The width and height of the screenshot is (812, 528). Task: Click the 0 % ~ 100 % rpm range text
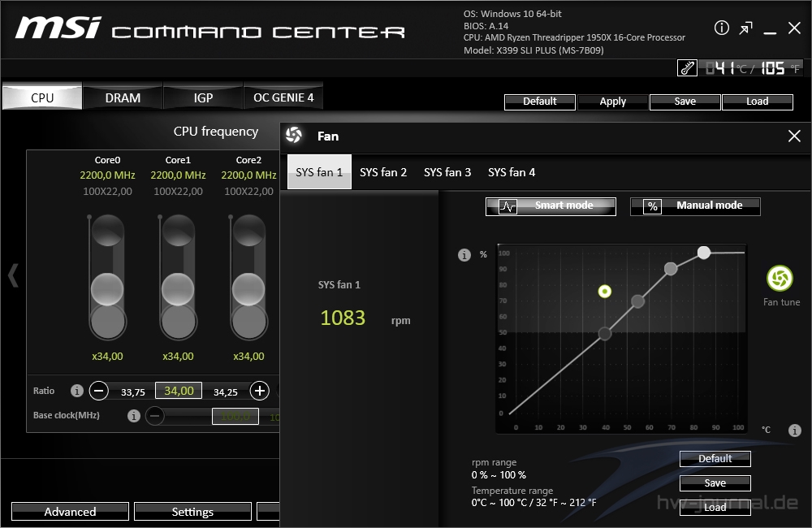tap(499, 474)
